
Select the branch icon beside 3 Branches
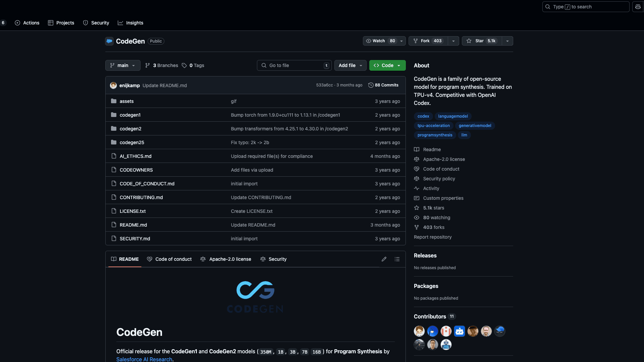click(148, 65)
